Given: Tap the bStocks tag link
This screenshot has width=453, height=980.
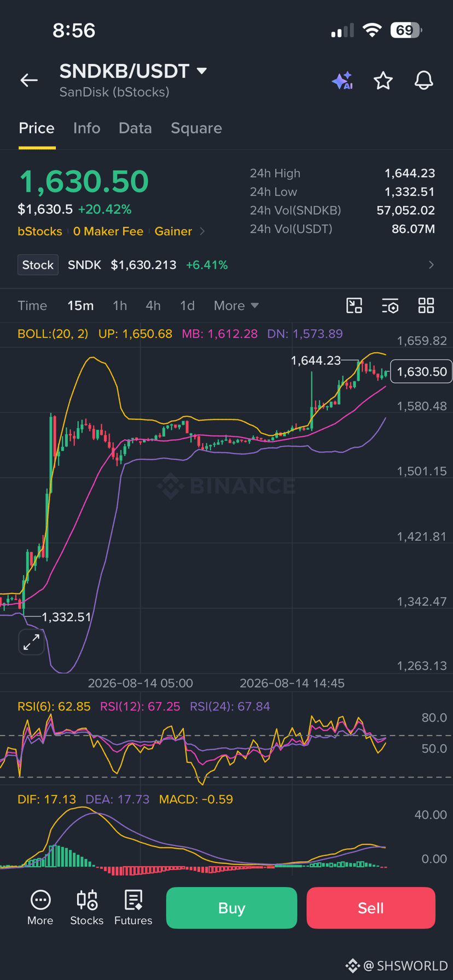Looking at the screenshot, I should tap(40, 231).
